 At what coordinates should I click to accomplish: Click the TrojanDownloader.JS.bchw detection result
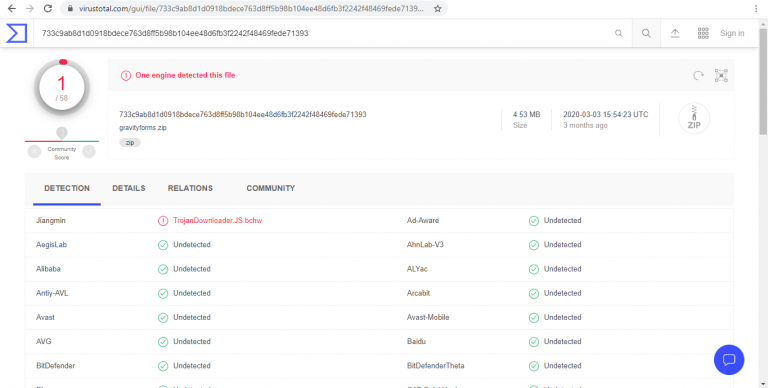[x=217, y=220]
